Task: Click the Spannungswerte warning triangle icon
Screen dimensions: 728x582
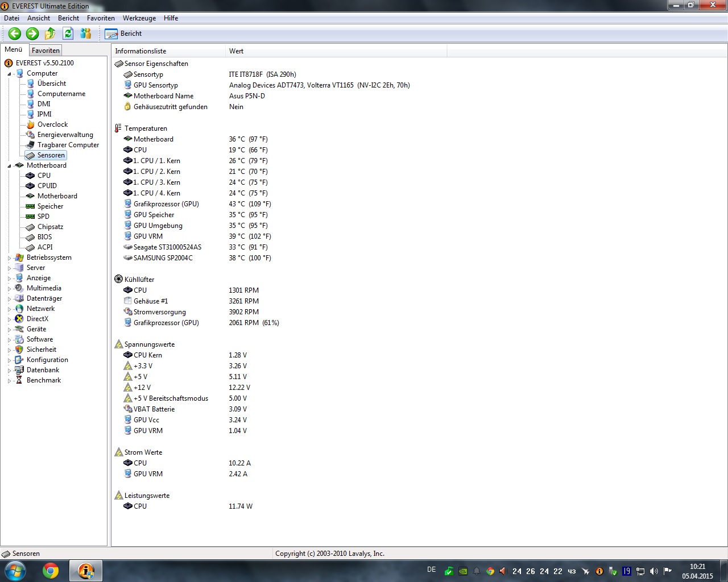Action: pos(119,344)
